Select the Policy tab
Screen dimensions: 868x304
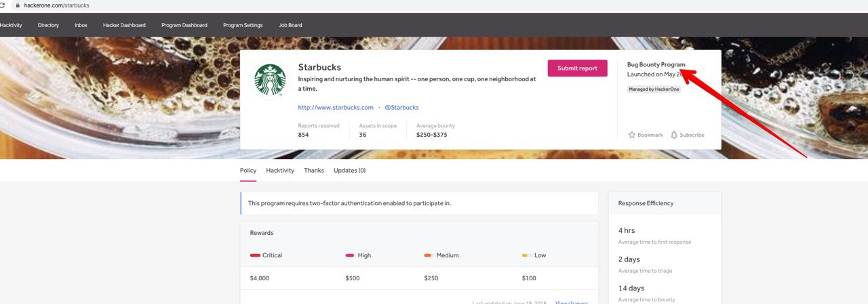[x=248, y=171]
